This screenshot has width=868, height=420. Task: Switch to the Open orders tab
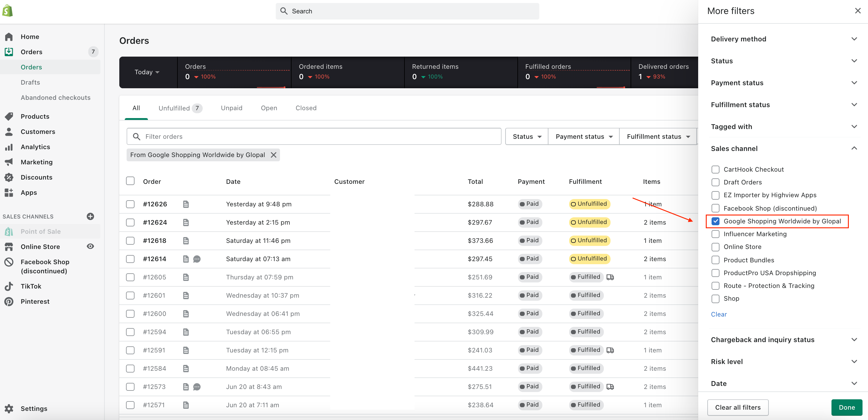[x=269, y=108]
